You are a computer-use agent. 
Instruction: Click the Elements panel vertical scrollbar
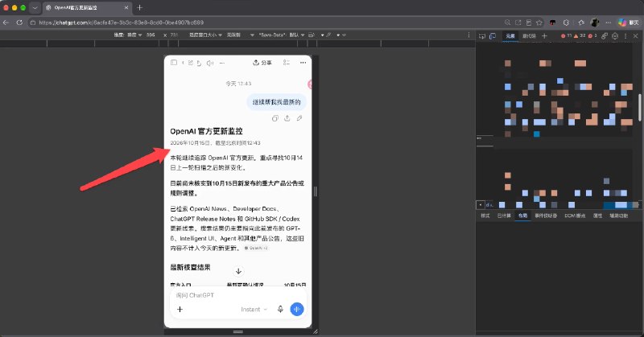(x=639, y=108)
